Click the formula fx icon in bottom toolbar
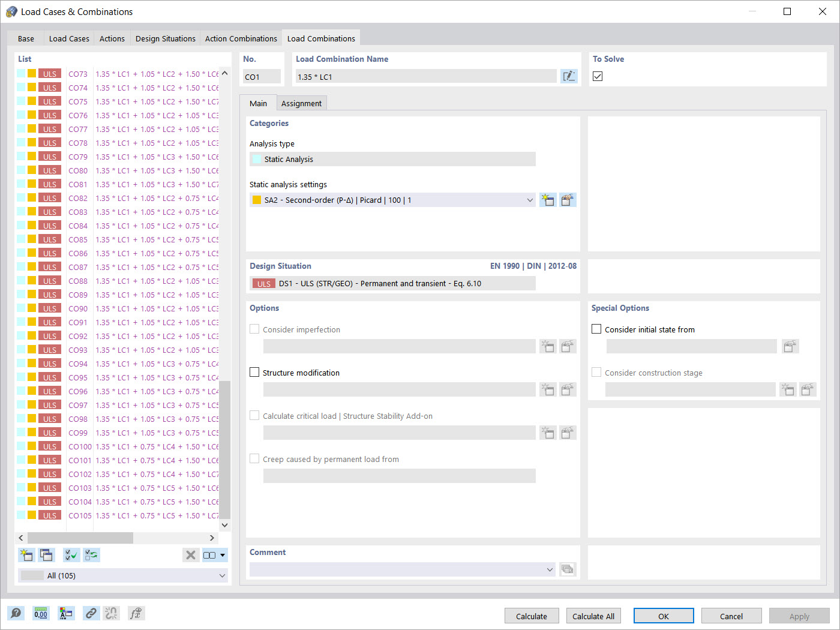840x630 pixels. [136, 613]
